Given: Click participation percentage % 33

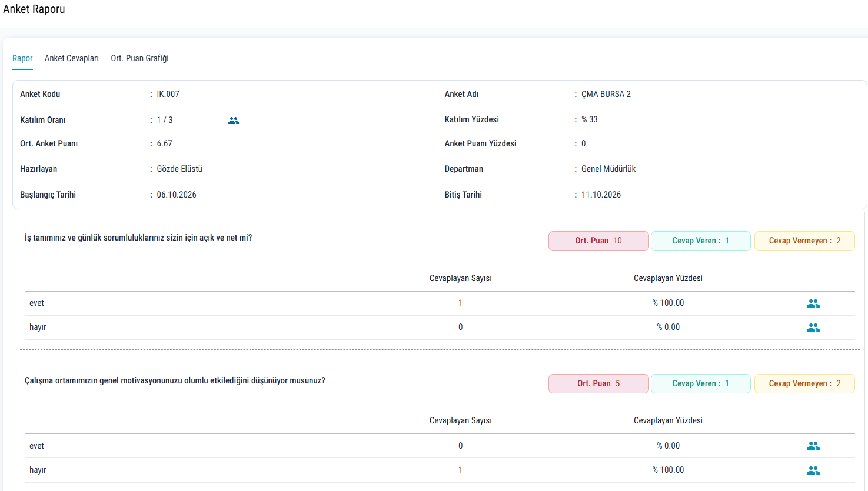Looking at the screenshot, I should 590,119.
